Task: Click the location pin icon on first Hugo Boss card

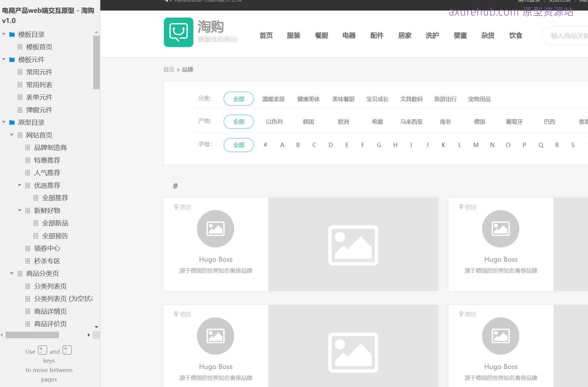Action: coord(176,207)
